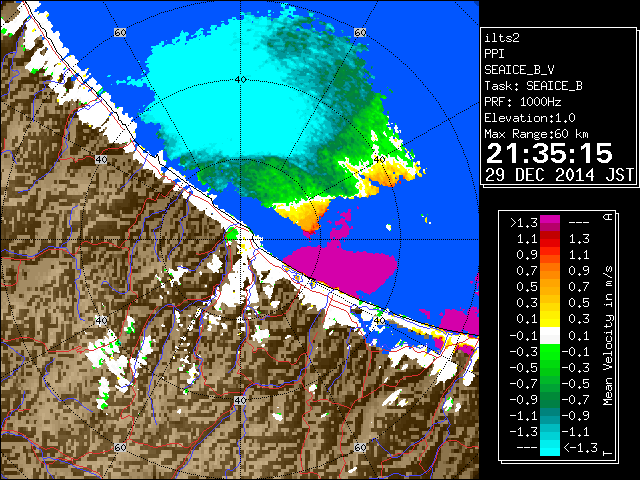Click the 'T' letter beside legend bottom

tap(608, 453)
